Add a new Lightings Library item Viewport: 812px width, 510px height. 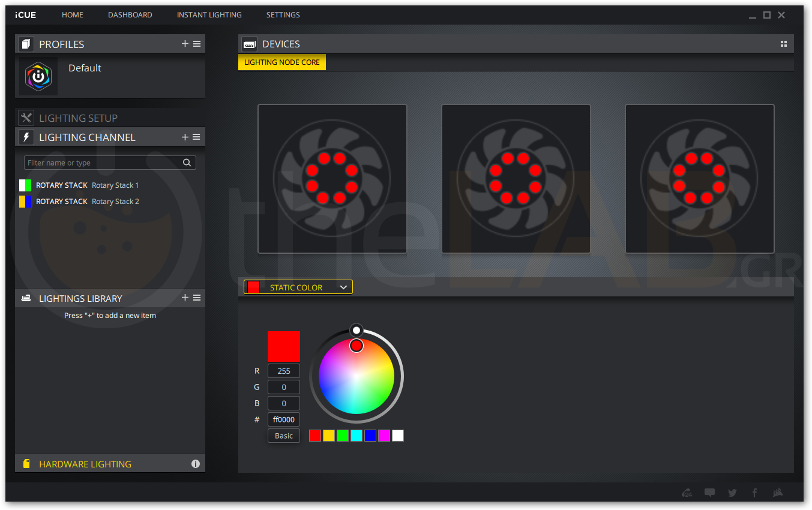click(x=185, y=298)
